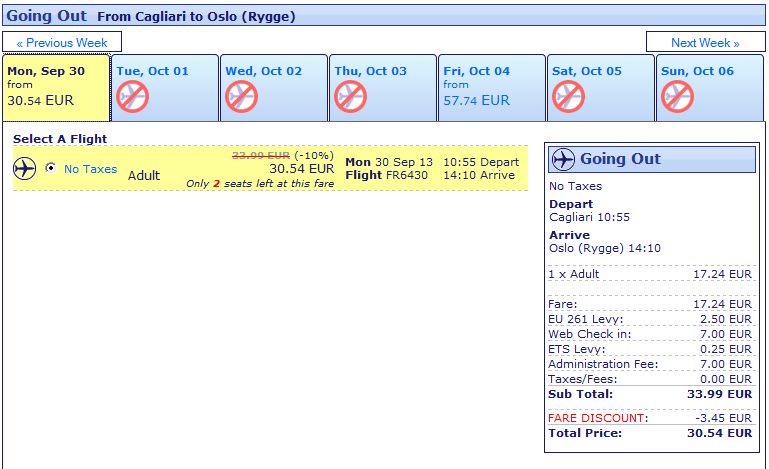Click the 14:10 Arrive time

tap(479, 175)
